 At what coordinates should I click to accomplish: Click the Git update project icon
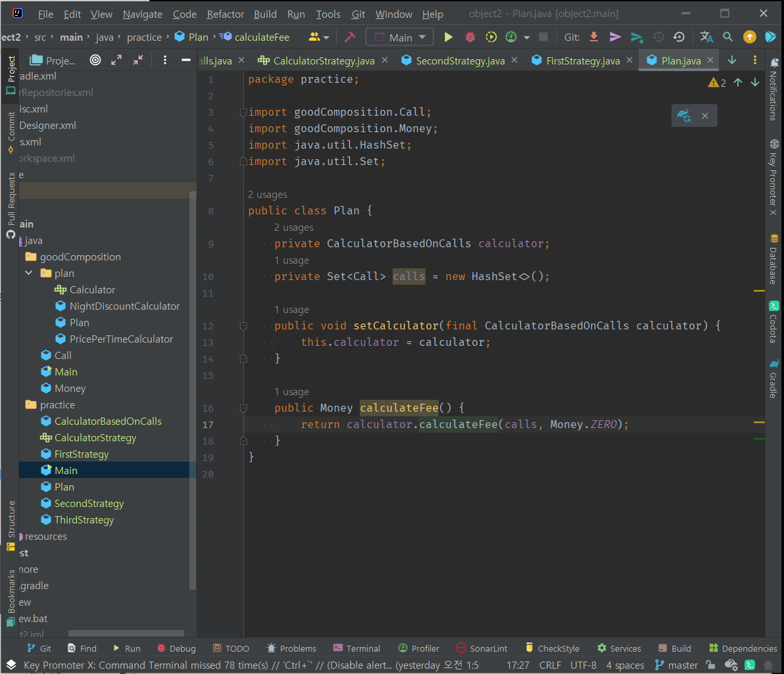click(594, 37)
